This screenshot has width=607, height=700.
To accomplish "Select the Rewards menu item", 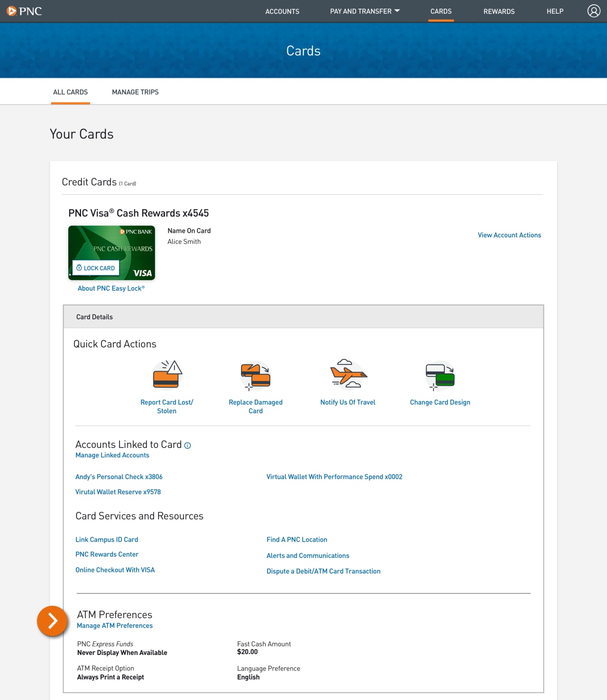I will (499, 11).
